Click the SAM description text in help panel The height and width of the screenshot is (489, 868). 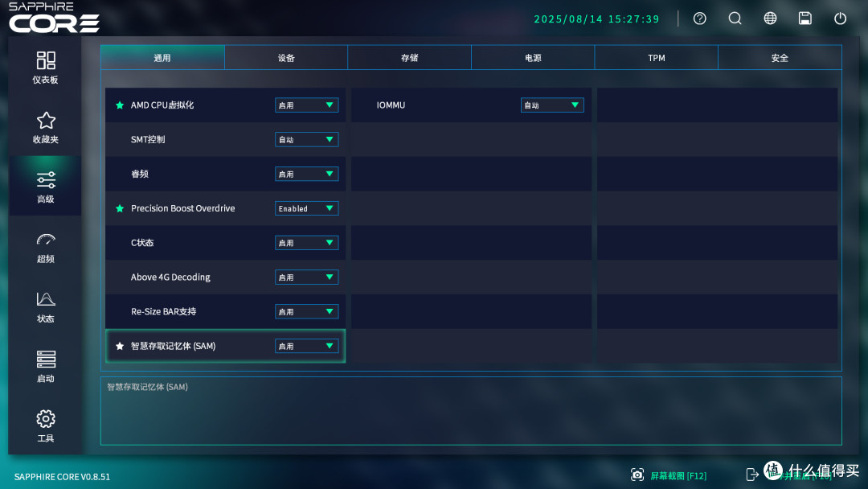click(147, 387)
